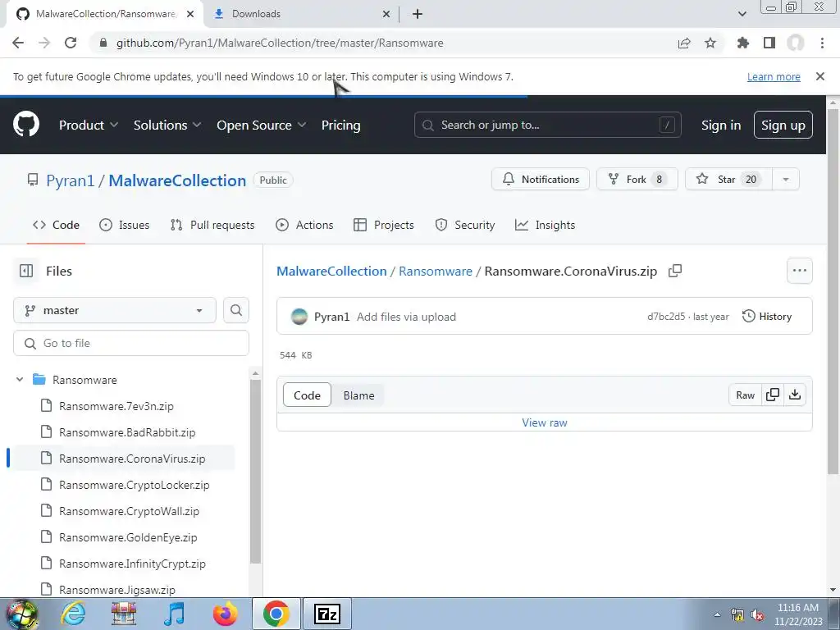Open Ransomware.CryptoLocker.zip in file tree

click(x=134, y=485)
